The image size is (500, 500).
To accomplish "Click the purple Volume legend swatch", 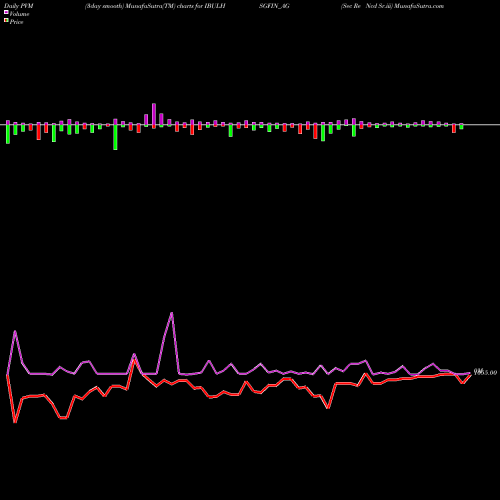I will click(x=6, y=12).
